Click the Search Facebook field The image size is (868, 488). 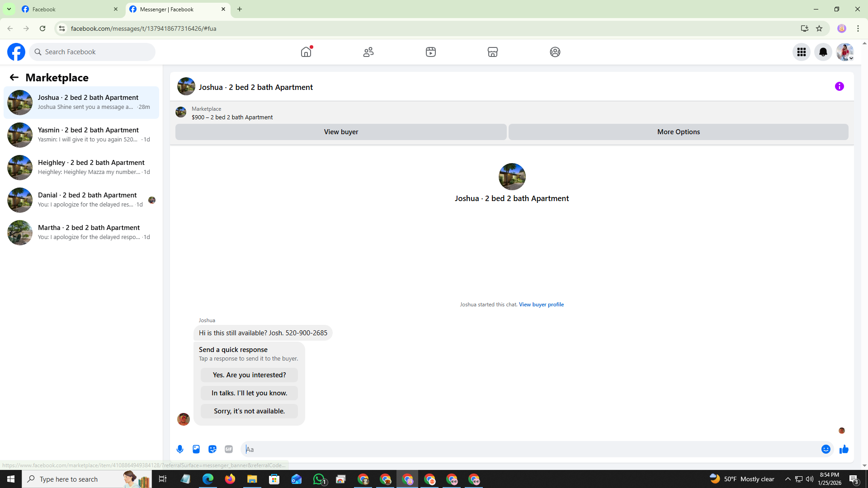(x=92, y=52)
